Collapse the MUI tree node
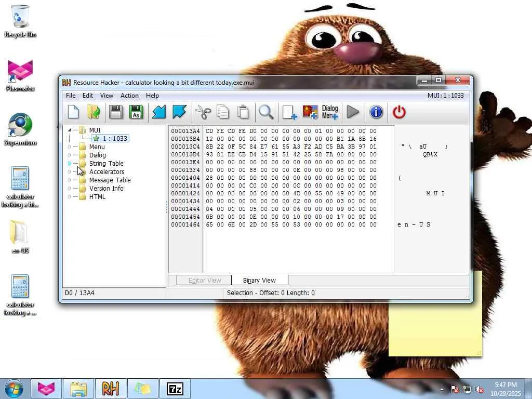This screenshot has height=399, width=532. point(70,130)
